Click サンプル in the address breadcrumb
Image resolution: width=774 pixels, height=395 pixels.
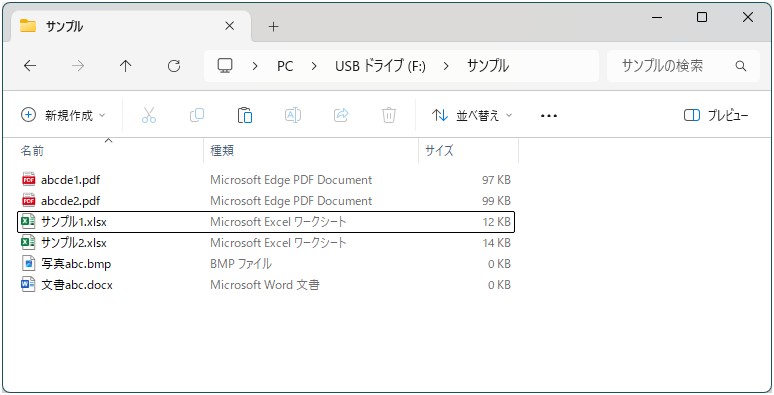(488, 66)
